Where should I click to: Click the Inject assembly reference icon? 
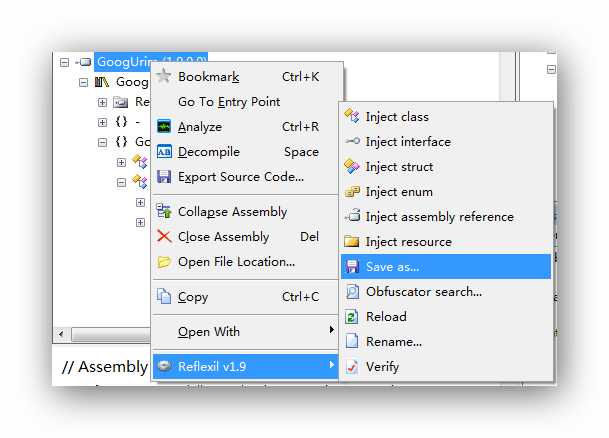(352, 216)
